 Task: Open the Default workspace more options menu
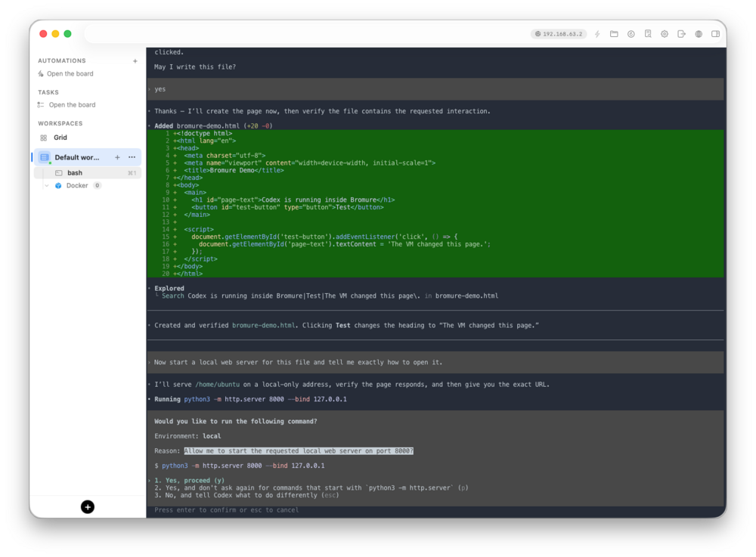click(x=132, y=157)
